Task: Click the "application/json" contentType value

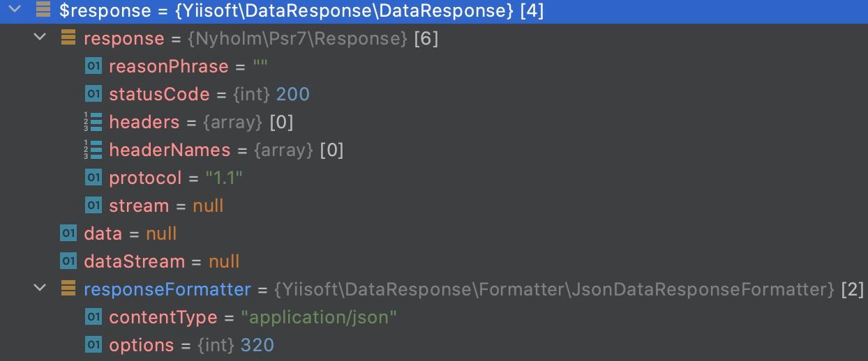Action: point(319,317)
